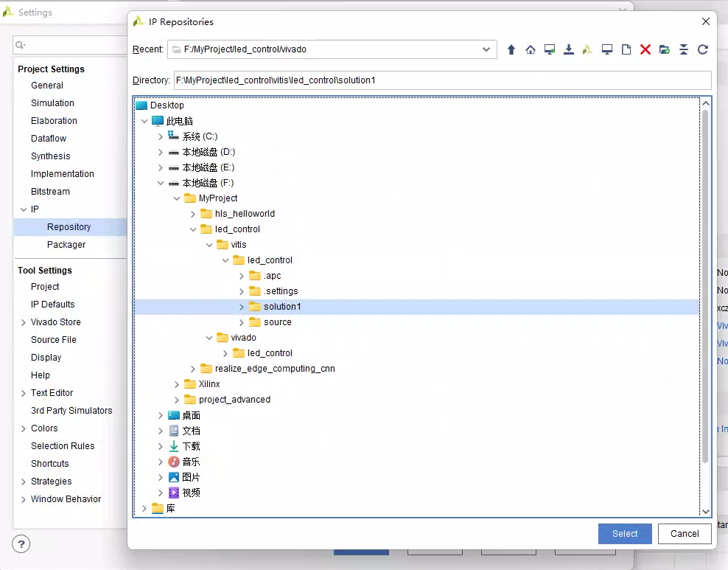Collapse the MyProject folder node
The image size is (728, 570).
point(176,199)
